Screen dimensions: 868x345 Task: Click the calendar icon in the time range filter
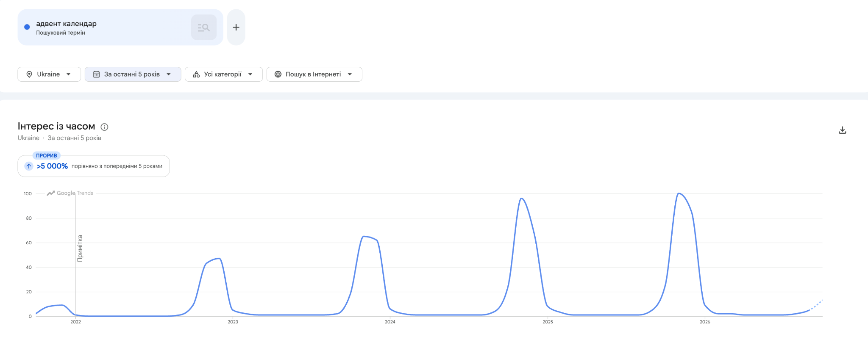click(96, 75)
